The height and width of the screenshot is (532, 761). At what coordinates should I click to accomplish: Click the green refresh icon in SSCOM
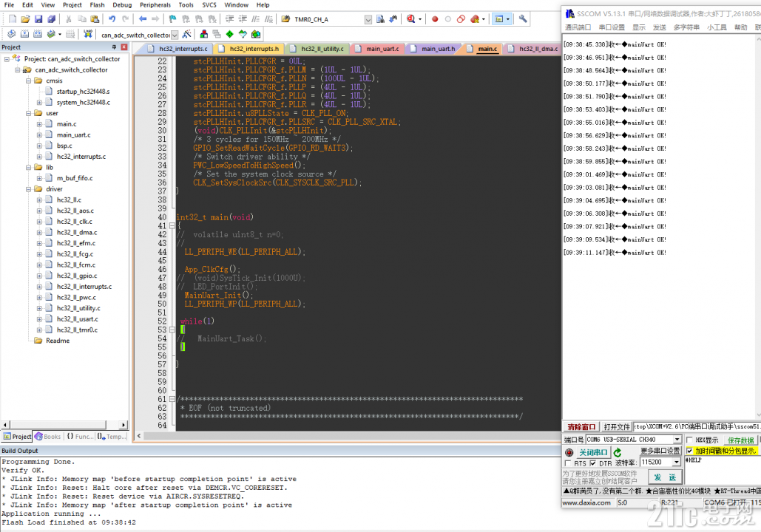coord(618,452)
